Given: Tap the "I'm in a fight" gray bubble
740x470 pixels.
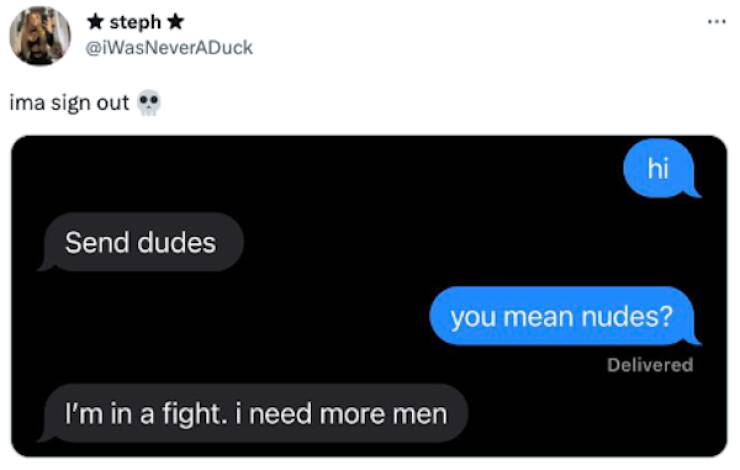Looking at the screenshot, I should (x=254, y=413).
